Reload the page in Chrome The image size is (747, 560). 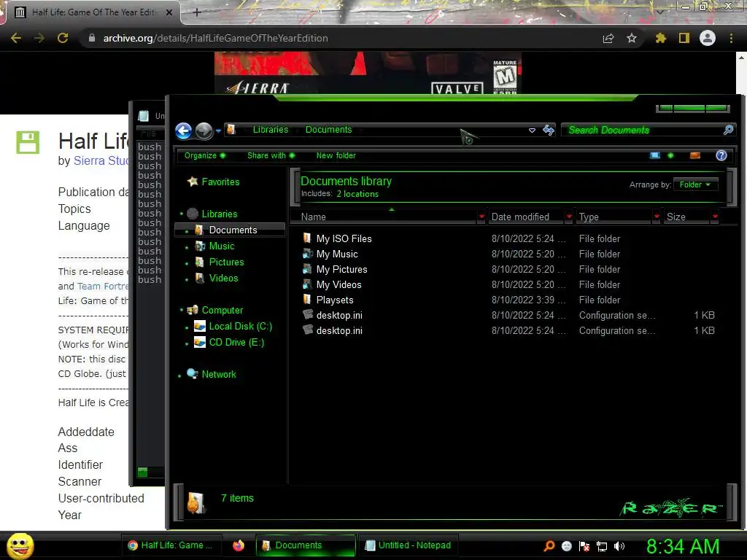63,38
